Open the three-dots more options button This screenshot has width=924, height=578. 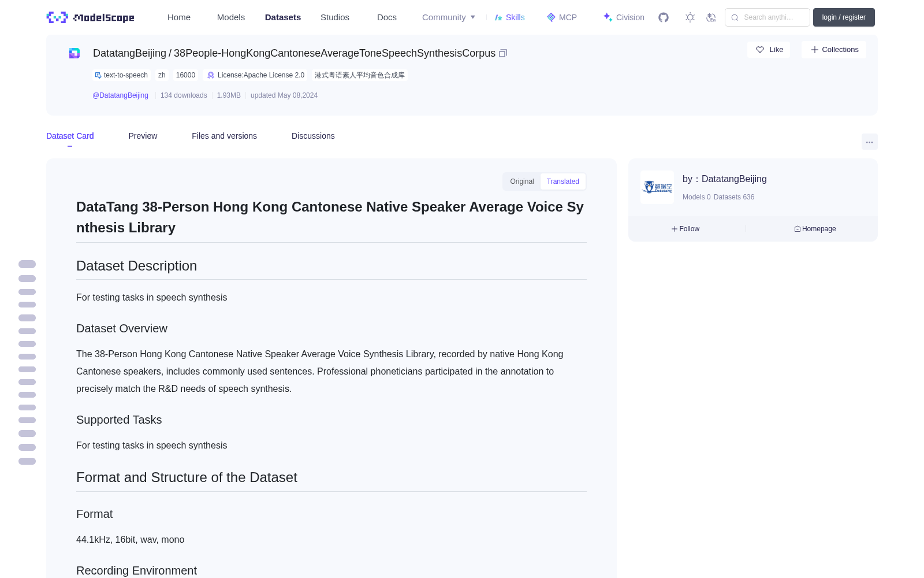tap(870, 142)
